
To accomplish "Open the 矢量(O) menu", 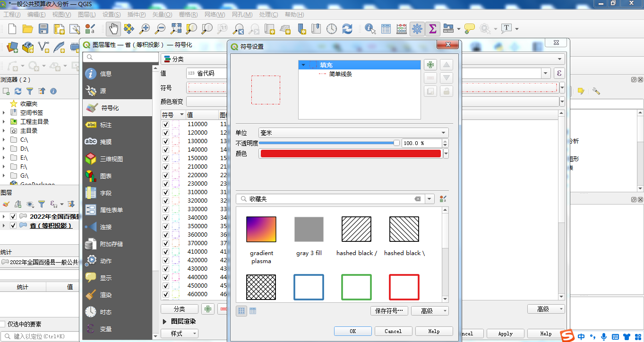I will 162,15.
